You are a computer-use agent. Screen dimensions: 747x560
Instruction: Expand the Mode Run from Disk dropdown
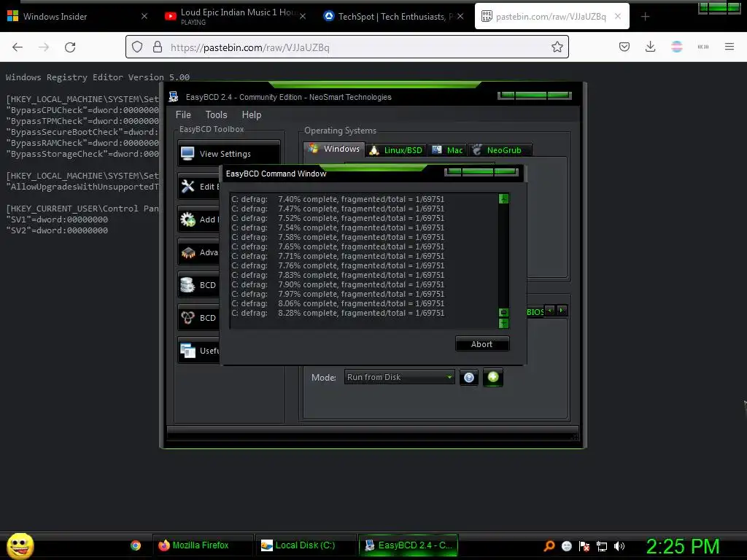click(x=399, y=377)
